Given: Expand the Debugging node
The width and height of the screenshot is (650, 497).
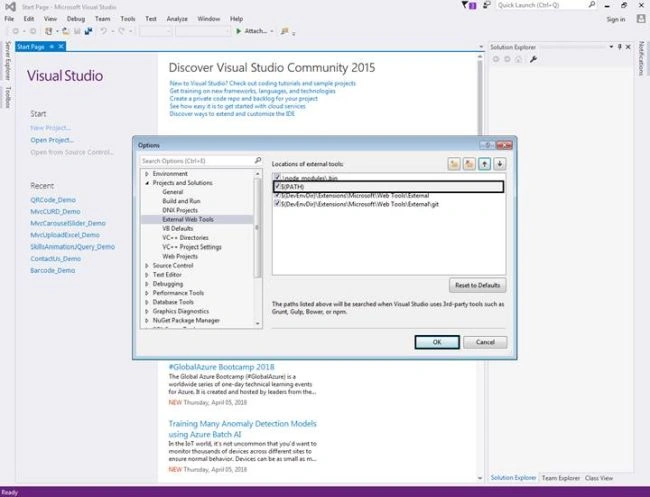Looking at the screenshot, I should click(147, 284).
